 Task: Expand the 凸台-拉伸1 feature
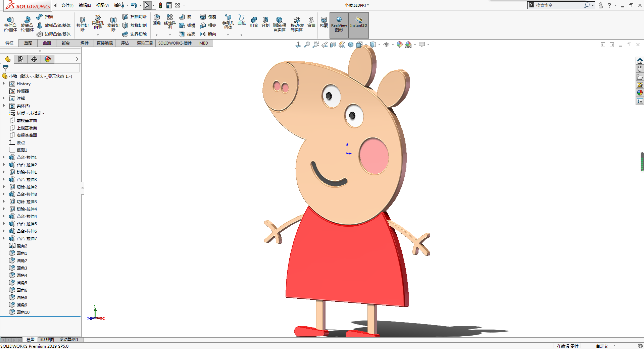[x=4, y=157]
